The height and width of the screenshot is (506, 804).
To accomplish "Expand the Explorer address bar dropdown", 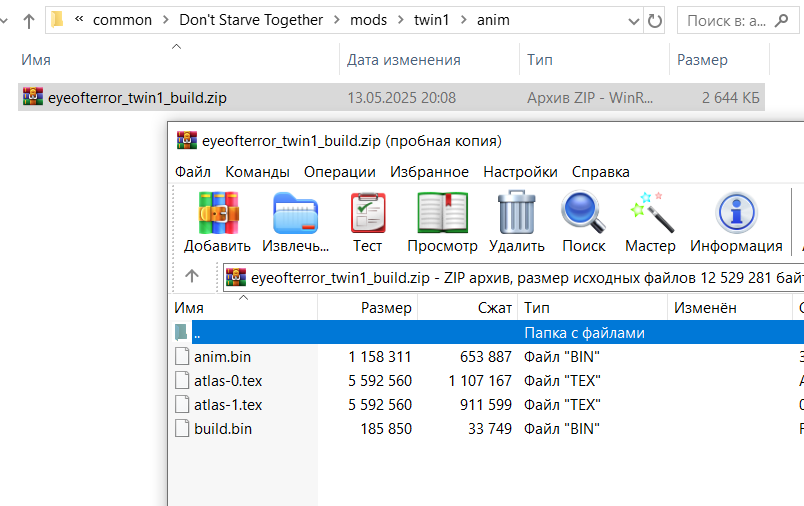I will [632, 20].
